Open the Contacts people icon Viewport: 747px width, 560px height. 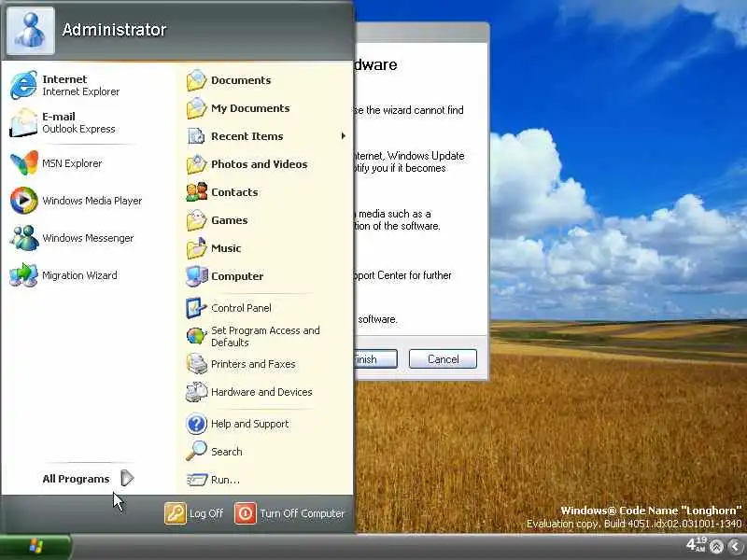pyautogui.click(x=196, y=192)
